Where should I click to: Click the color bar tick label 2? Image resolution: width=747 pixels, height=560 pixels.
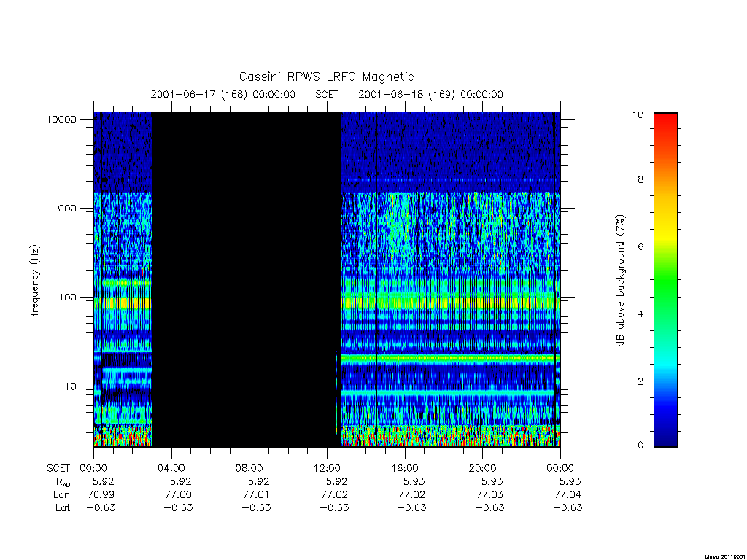(640, 381)
